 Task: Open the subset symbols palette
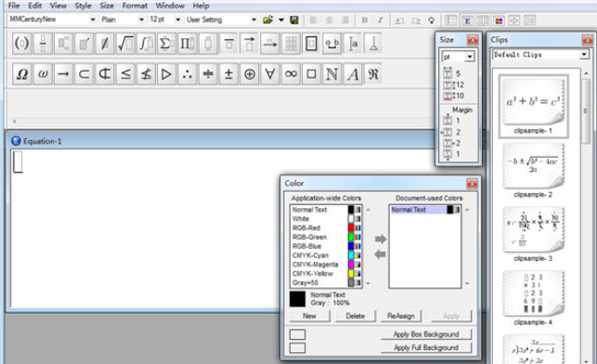click(84, 74)
